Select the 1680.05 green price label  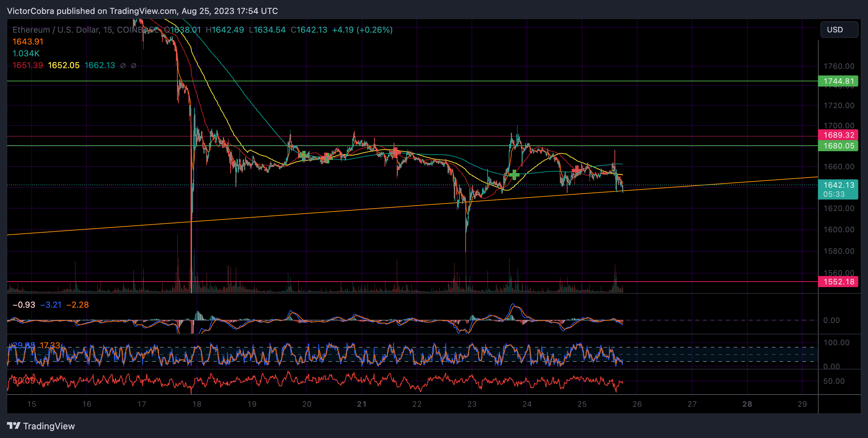coord(838,146)
